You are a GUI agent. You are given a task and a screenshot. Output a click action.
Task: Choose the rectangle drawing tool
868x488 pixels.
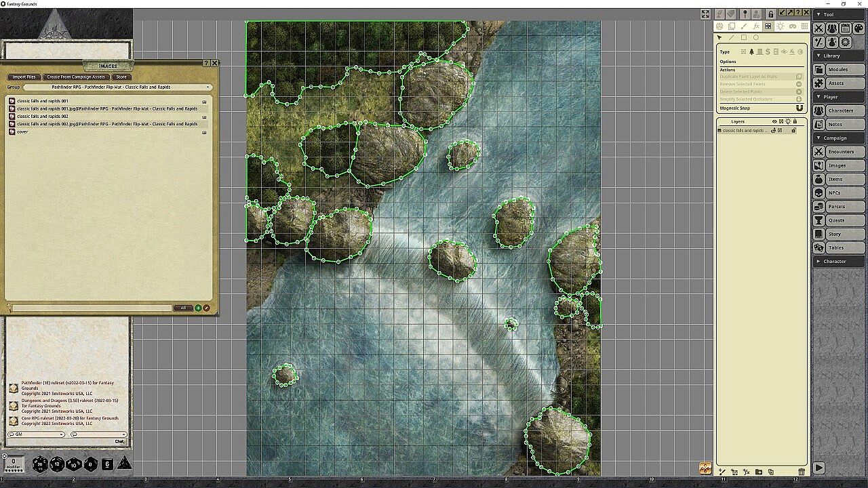tap(744, 37)
